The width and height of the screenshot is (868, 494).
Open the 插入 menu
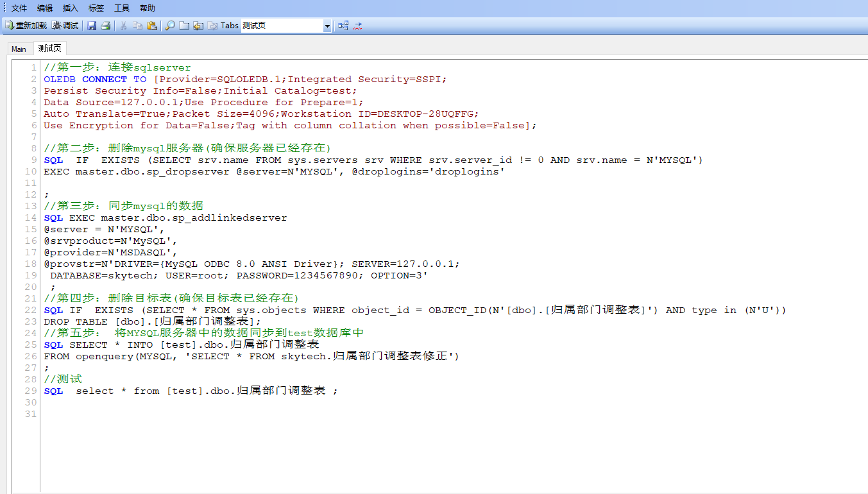71,8
